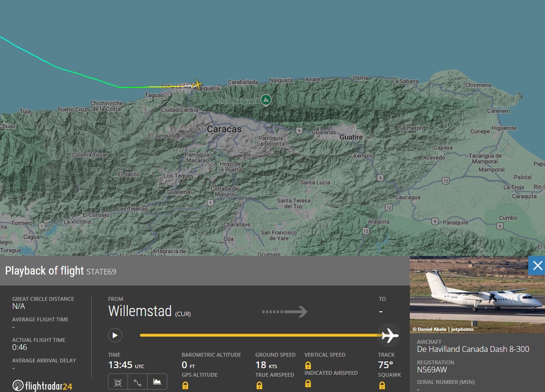
Task: Click the STATE69 flight callsign
Action: (x=101, y=272)
